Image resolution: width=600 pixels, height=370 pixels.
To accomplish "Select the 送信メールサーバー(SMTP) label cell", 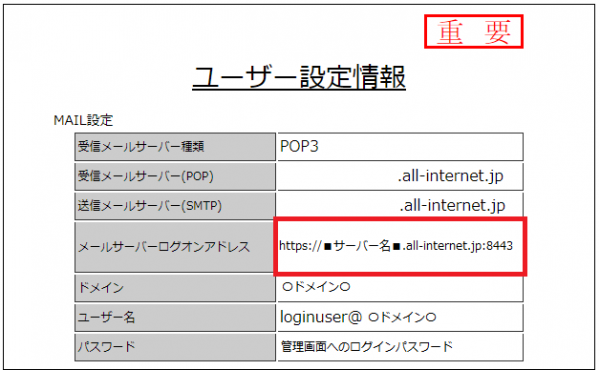I will click(x=175, y=206).
